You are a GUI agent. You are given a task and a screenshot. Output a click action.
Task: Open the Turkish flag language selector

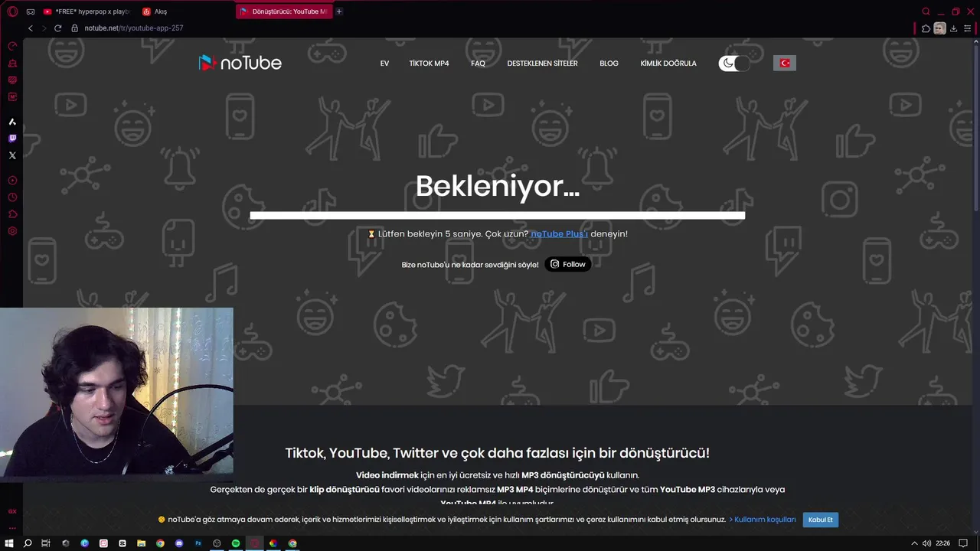(x=785, y=64)
